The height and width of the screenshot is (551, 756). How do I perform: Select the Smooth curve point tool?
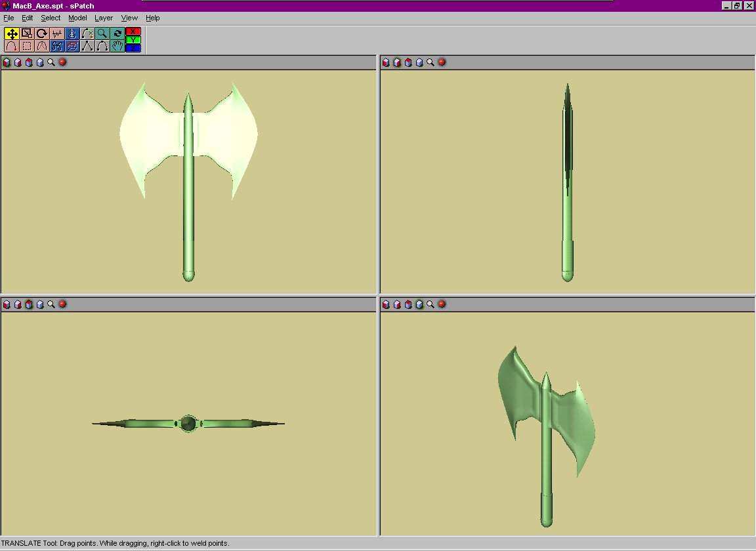102,47
